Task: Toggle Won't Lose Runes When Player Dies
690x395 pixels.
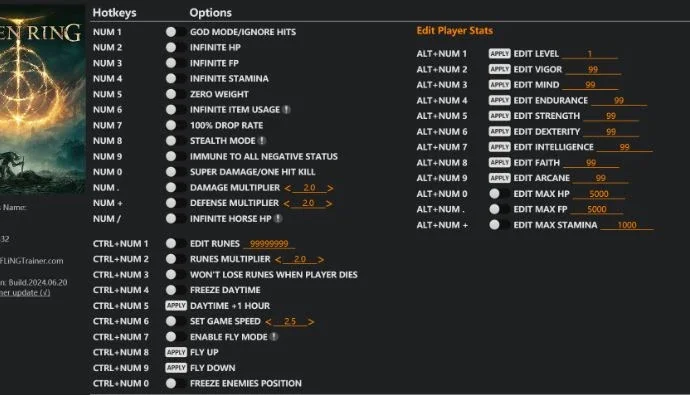Action: pyautogui.click(x=176, y=275)
